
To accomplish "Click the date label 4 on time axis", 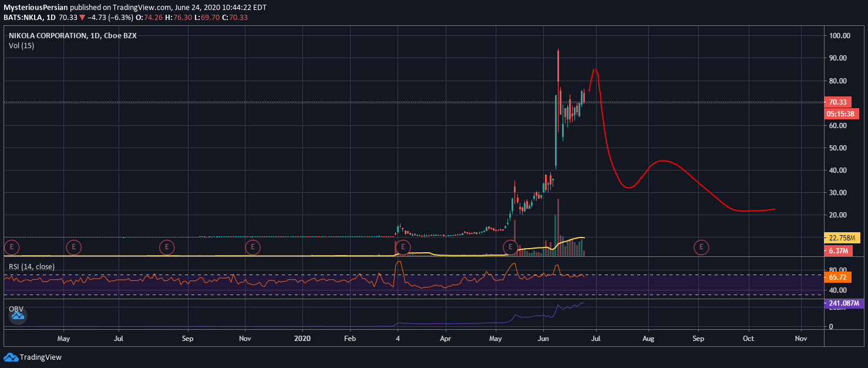I will [x=398, y=339].
